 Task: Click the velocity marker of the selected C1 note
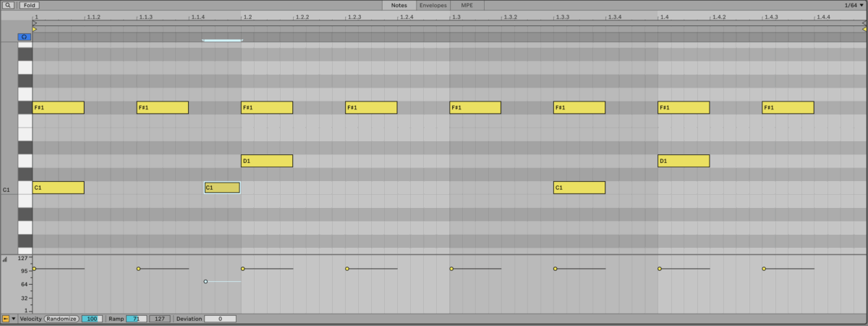coord(206,281)
